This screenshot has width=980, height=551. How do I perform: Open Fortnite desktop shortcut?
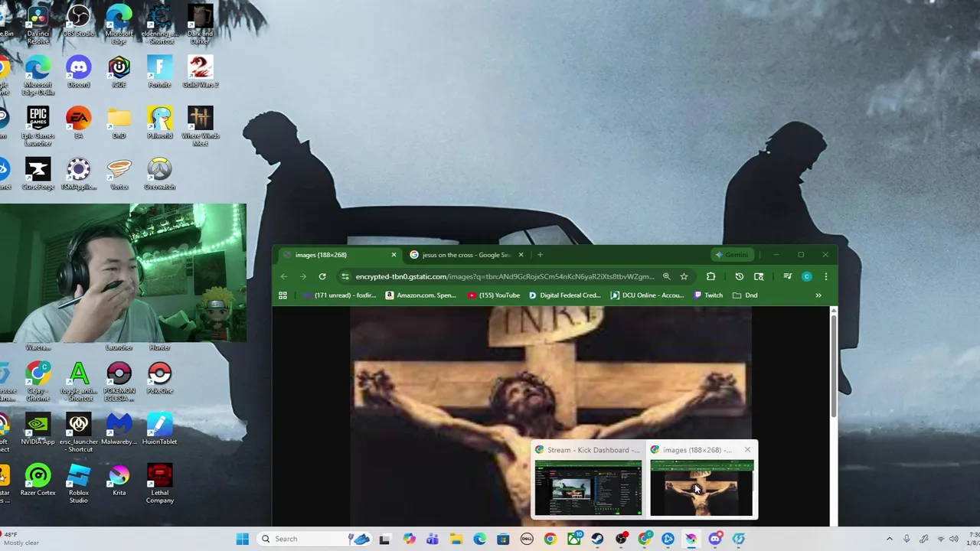click(159, 73)
